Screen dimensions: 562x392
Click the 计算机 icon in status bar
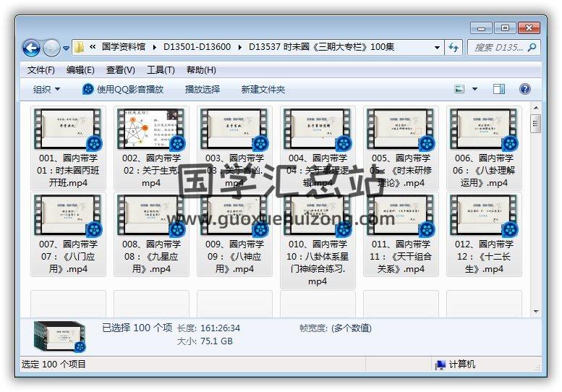point(440,365)
